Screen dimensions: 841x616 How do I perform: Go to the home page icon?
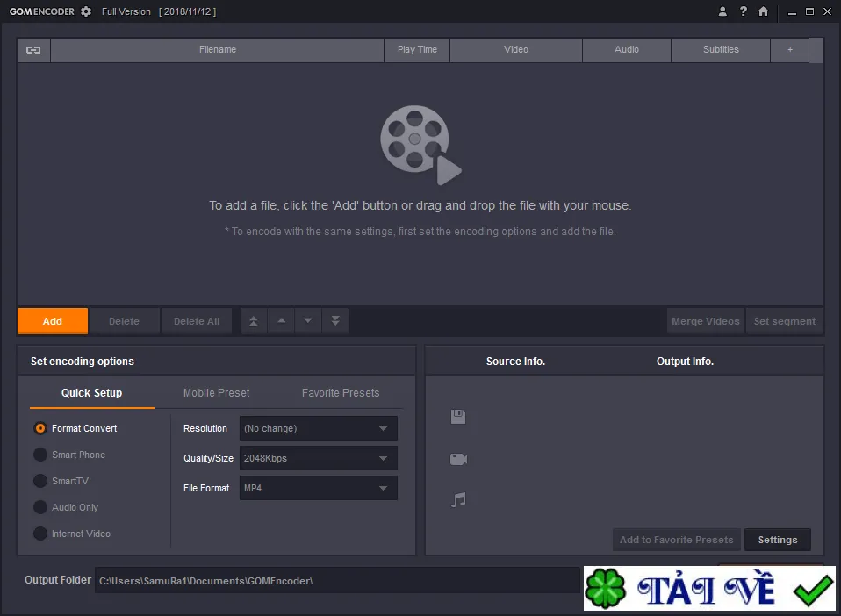763,11
